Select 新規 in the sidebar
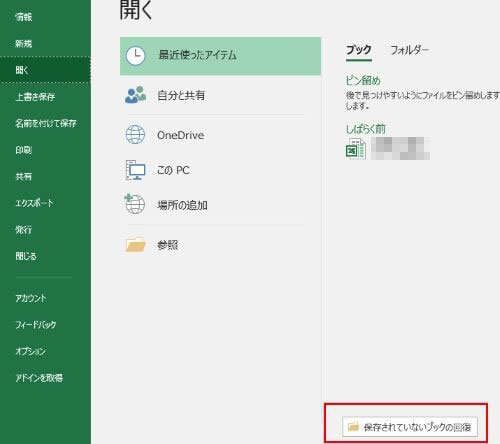This screenshot has height=444, width=500. tap(24, 43)
